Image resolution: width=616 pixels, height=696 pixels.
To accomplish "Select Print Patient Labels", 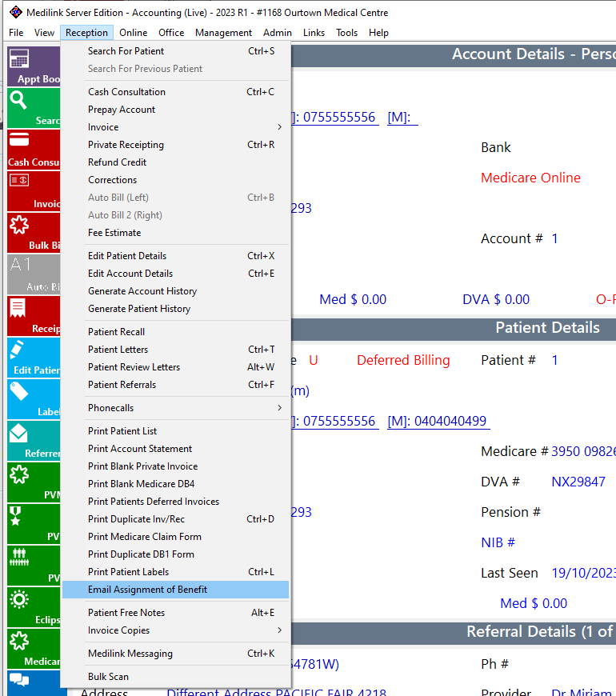I will click(x=176, y=572).
